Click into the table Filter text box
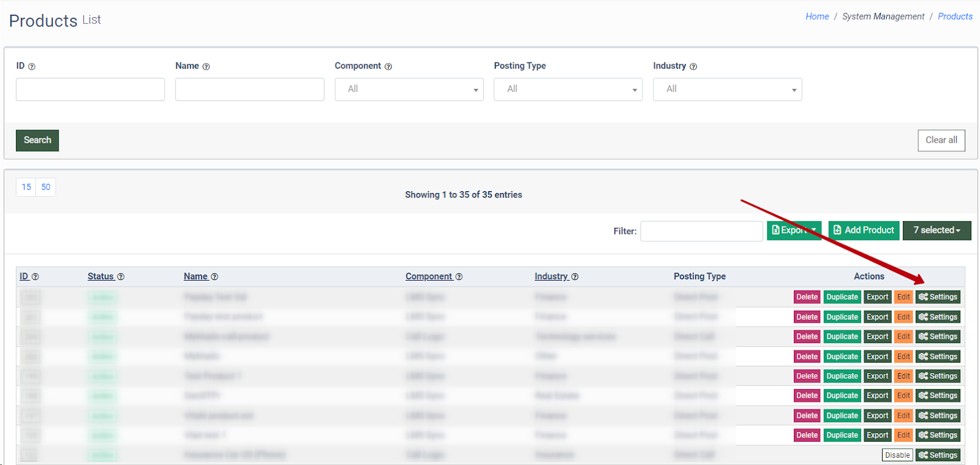 coord(701,231)
